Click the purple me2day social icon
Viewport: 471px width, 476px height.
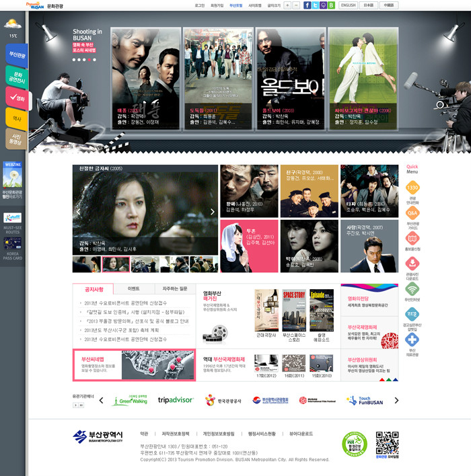(x=323, y=5)
